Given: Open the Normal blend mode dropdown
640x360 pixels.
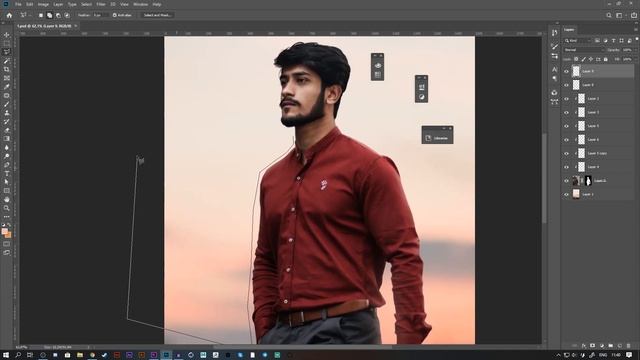Looking at the screenshot, I should pos(583,50).
